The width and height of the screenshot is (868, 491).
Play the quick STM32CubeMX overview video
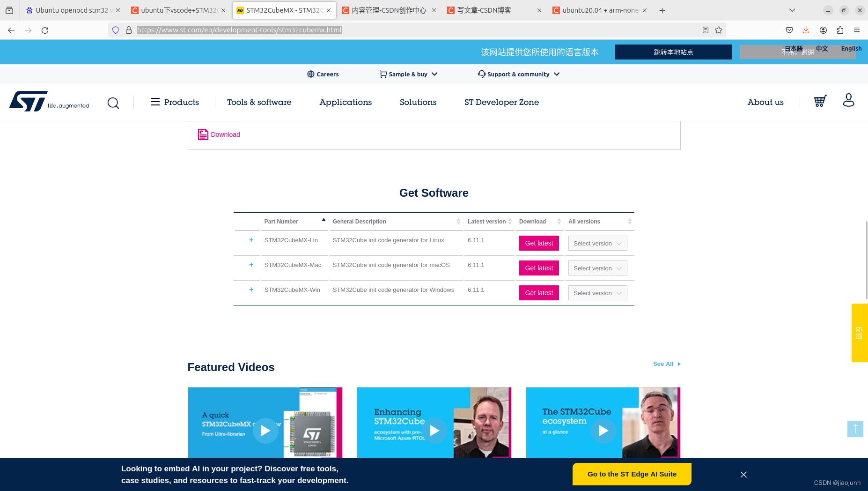coord(265,431)
